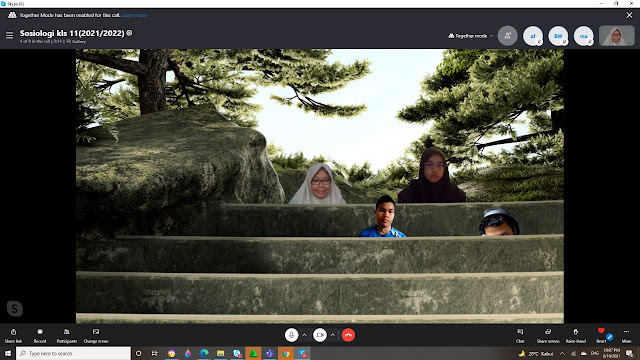This screenshot has height=360, width=640.
Task: Select the 'af' participant avatar
Action: pyautogui.click(x=533, y=36)
